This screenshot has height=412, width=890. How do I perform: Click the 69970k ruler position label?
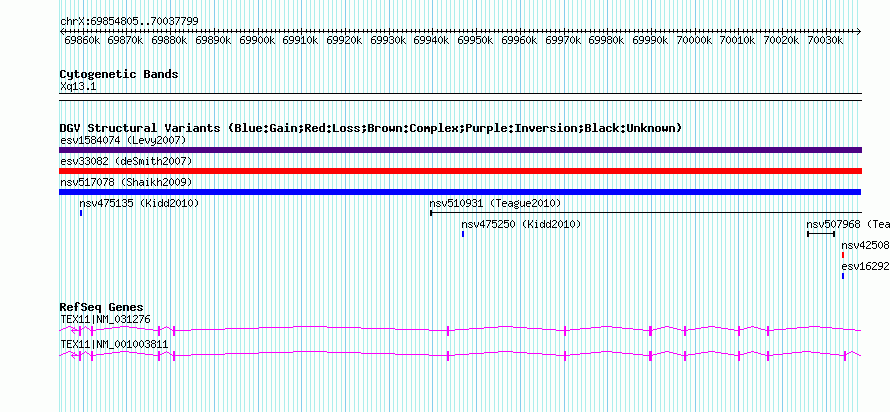[x=563, y=40]
